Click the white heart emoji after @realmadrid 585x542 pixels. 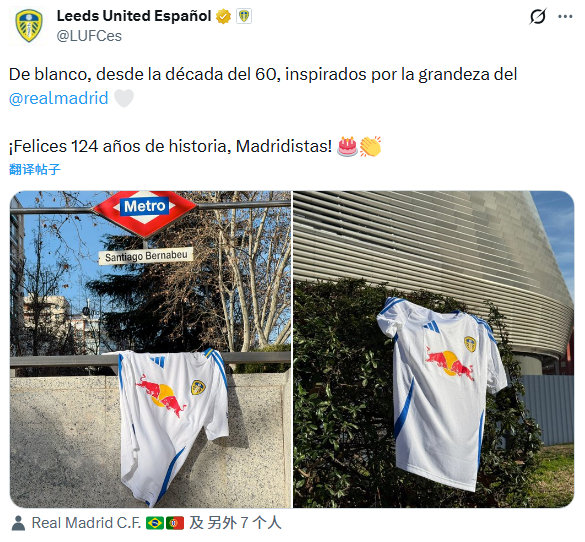[124, 98]
